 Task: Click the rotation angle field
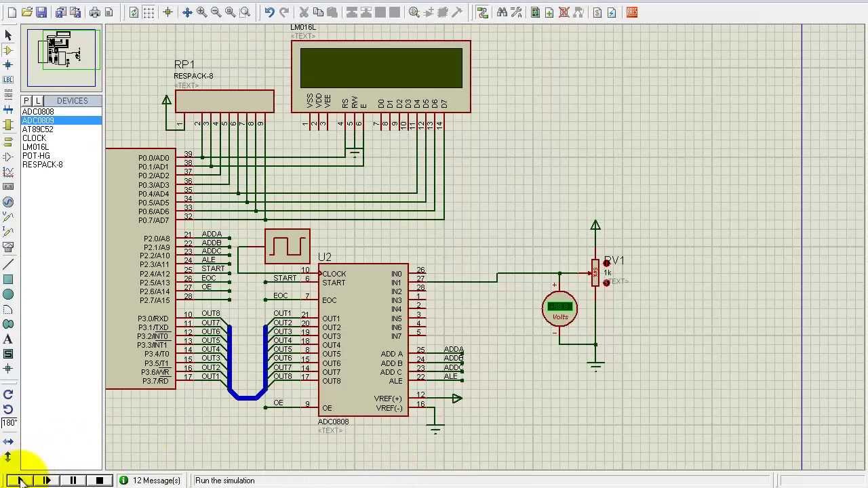pos(9,423)
